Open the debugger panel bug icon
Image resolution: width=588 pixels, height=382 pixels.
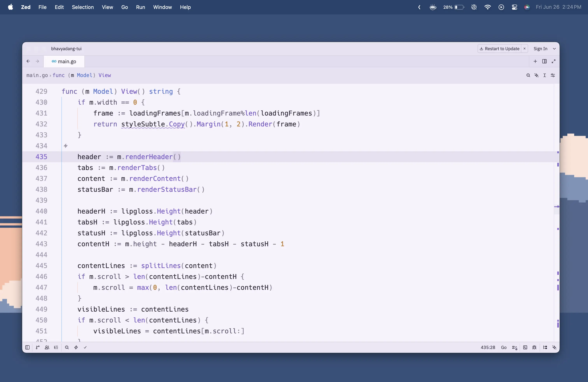[x=534, y=347]
